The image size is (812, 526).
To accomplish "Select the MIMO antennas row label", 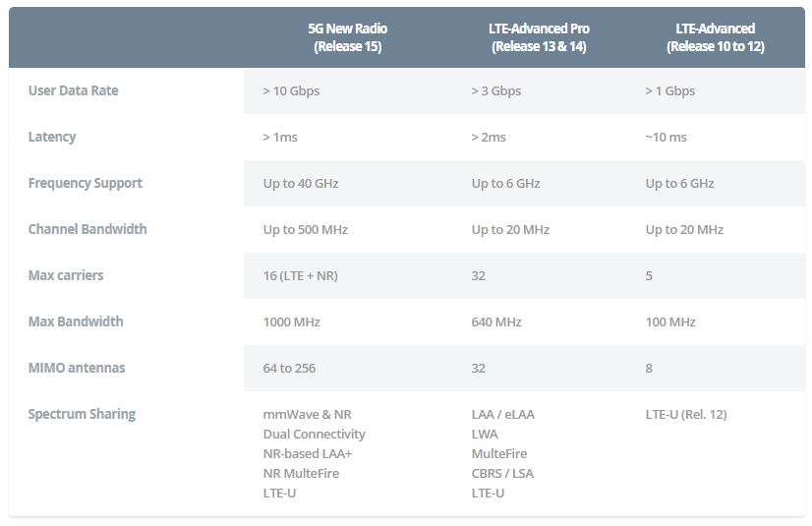I will click(x=77, y=368).
